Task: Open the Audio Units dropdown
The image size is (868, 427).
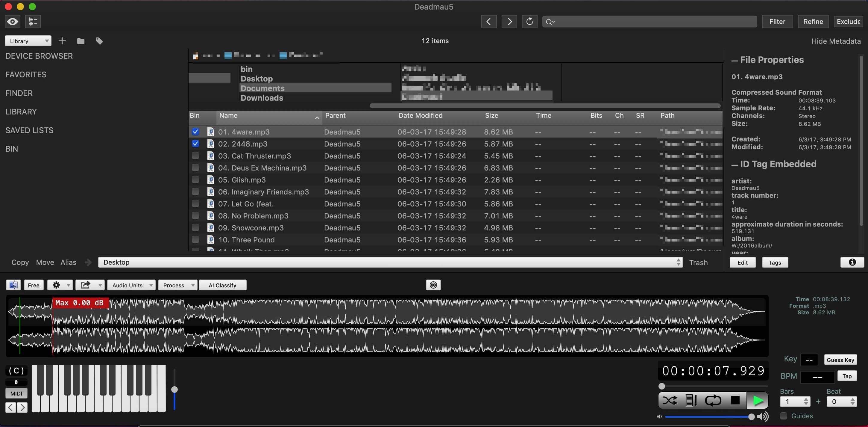Action: [x=131, y=285]
